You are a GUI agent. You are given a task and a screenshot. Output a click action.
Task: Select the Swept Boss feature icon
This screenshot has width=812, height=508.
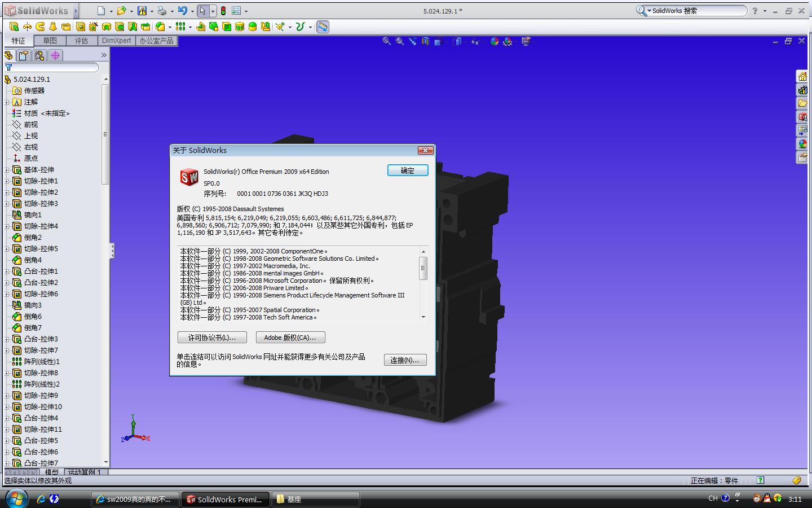[40, 27]
